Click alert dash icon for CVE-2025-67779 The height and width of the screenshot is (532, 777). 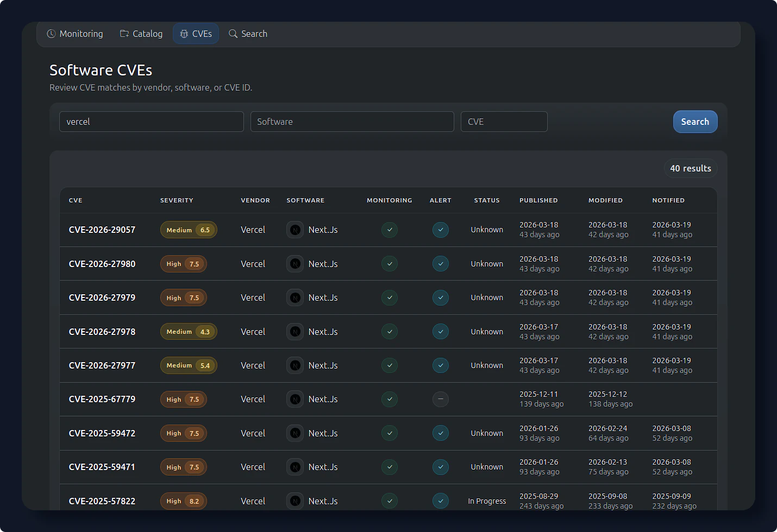(x=441, y=399)
